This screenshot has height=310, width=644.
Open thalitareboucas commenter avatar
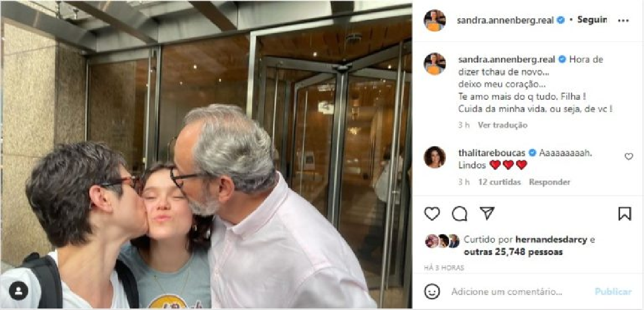[x=435, y=157]
